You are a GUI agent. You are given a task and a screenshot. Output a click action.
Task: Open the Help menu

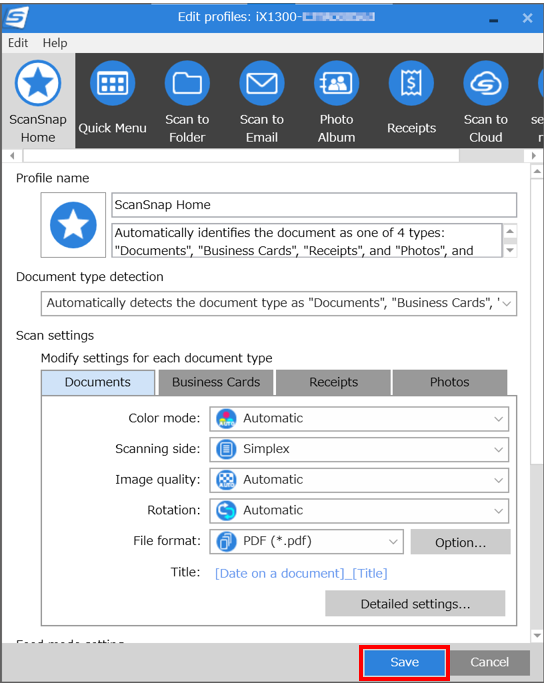(55, 43)
